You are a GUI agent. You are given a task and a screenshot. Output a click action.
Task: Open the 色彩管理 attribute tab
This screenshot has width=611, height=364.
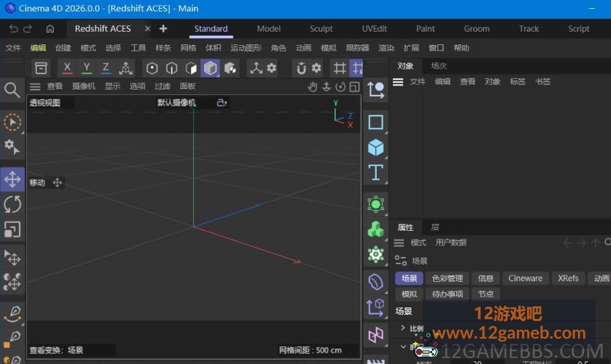pyautogui.click(x=447, y=279)
